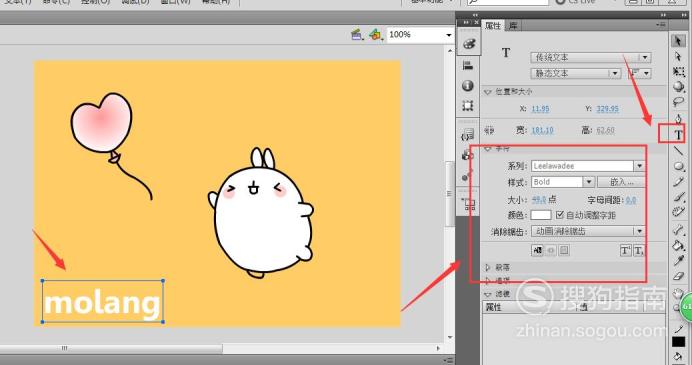Select the Oval shape tool
The height and width of the screenshot is (365, 692).
(678, 166)
